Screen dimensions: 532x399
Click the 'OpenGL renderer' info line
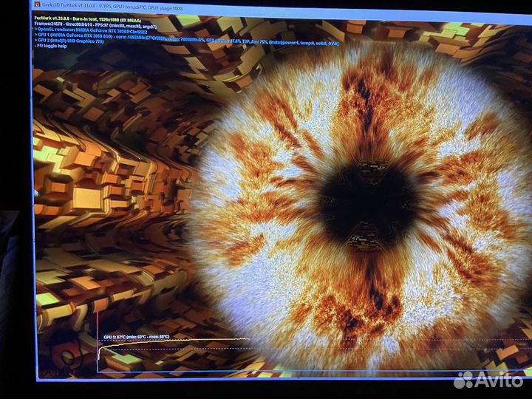(x=92, y=31)
